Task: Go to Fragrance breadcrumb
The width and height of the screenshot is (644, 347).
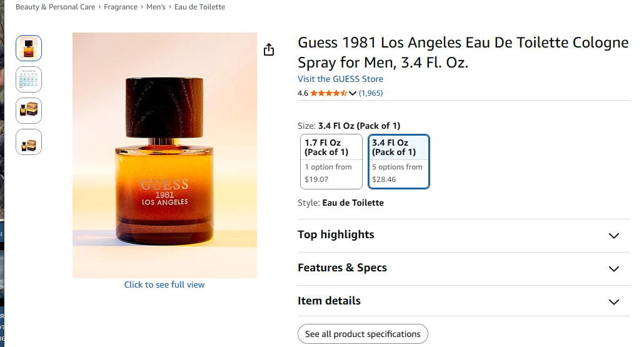Action: pos(121,7)
